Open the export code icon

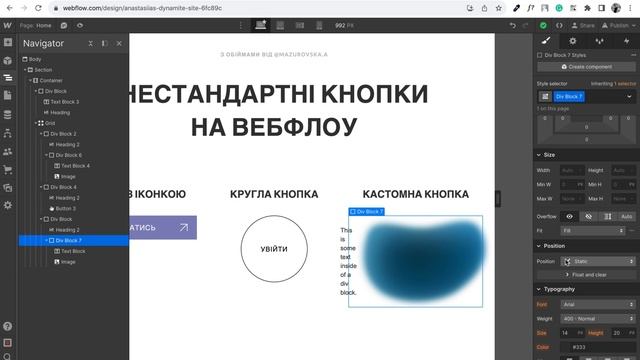tap(559, 25)
